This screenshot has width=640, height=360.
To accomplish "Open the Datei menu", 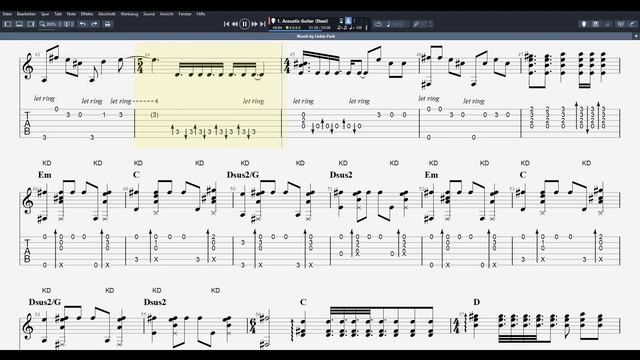I will [x=7, y=14].
